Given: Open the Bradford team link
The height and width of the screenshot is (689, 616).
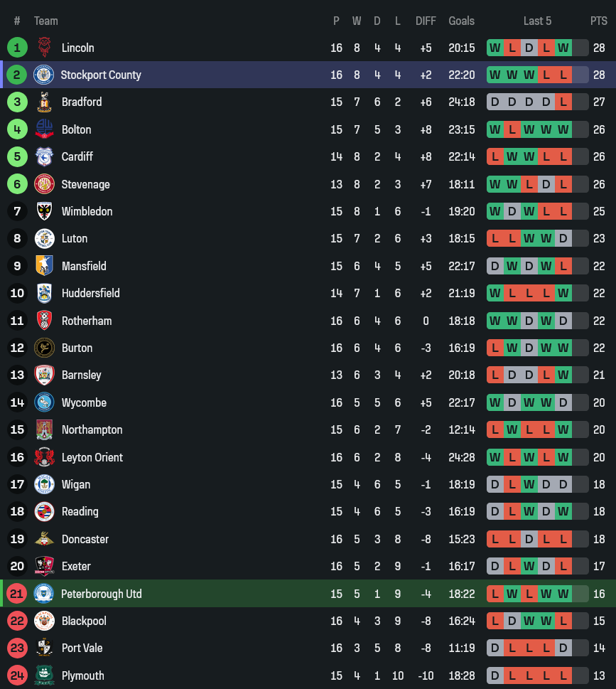Looking at the screenshot, I should click(x=82, y=102).
